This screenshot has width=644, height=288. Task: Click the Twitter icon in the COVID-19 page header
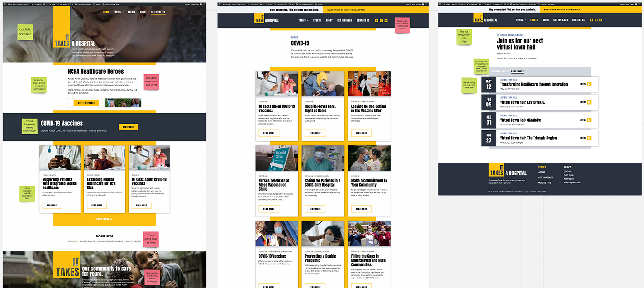[386, 20]
